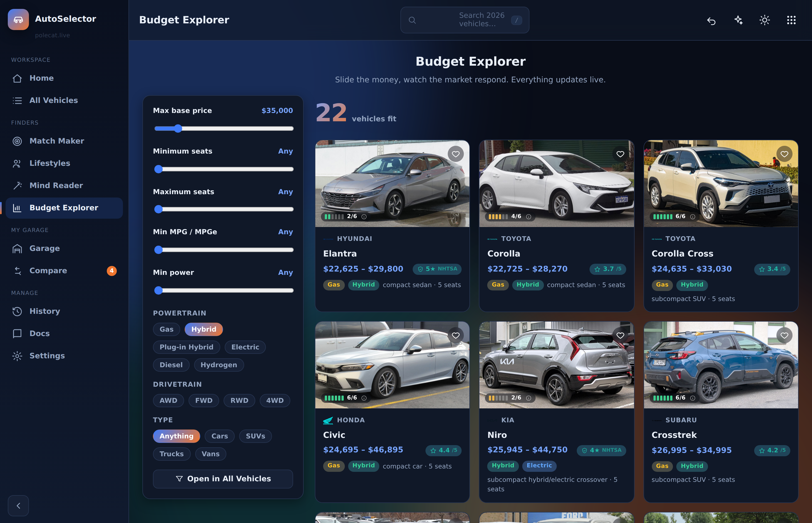Viewport: 812px width, 523px height.
Task: Click Open in All Vehicles button
Action: [x=223, y=479]
